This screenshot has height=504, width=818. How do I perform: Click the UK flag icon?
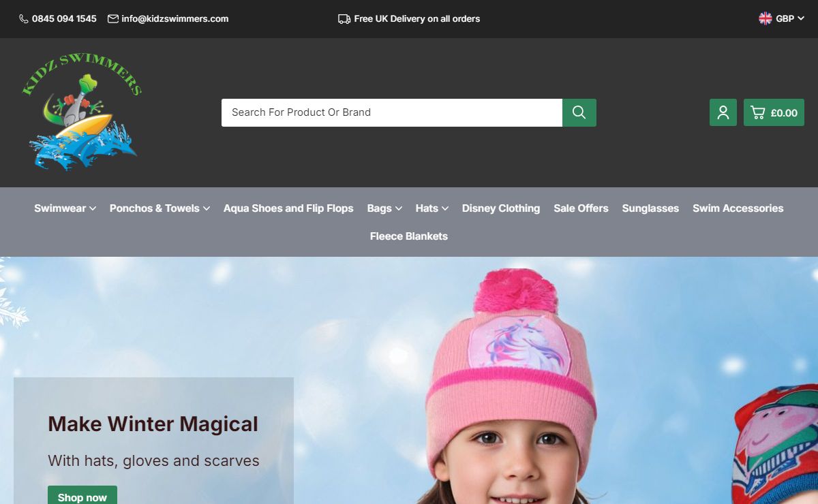[766, 18]
